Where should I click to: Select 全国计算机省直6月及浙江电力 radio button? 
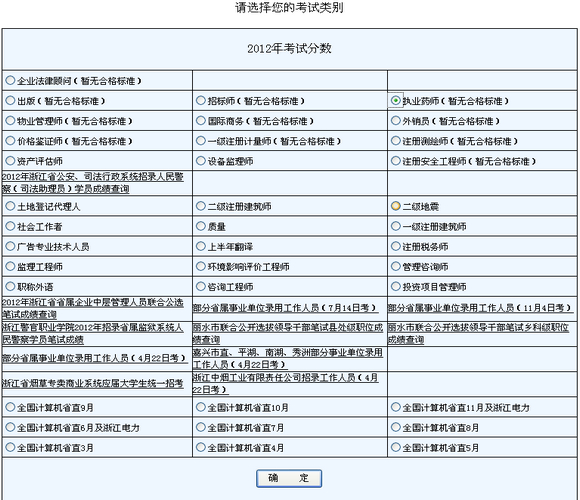(10, 427)
